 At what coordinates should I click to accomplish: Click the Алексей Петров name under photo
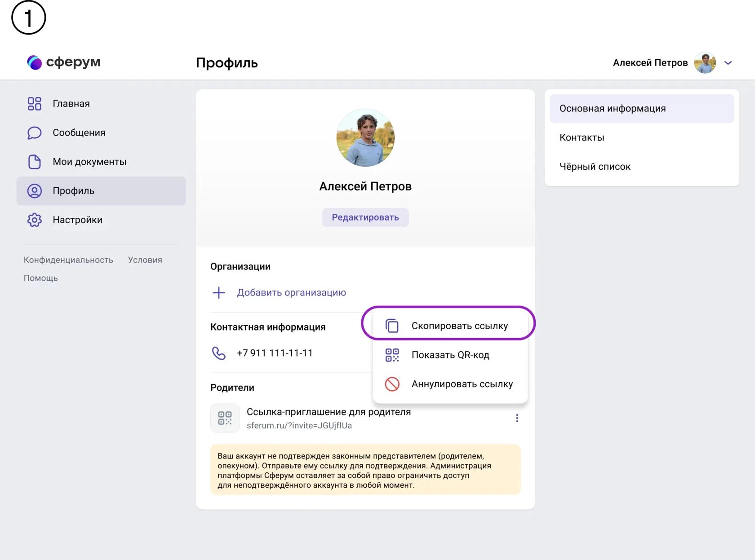coord(365,186)
